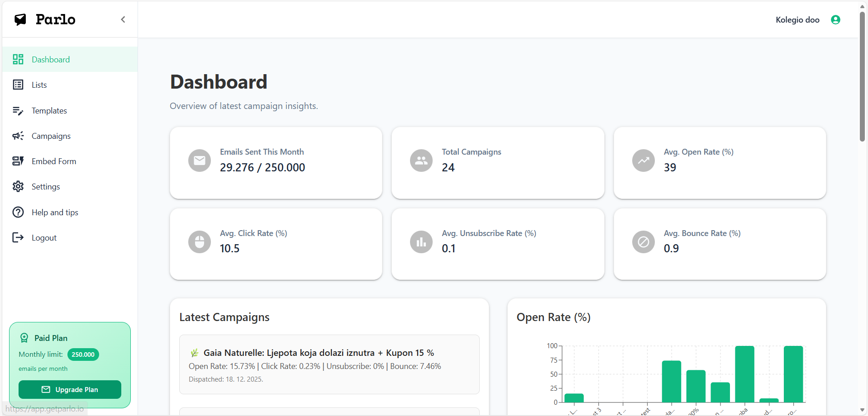Click the Avg. Bounce Rate blocked icon

point(643,242)
